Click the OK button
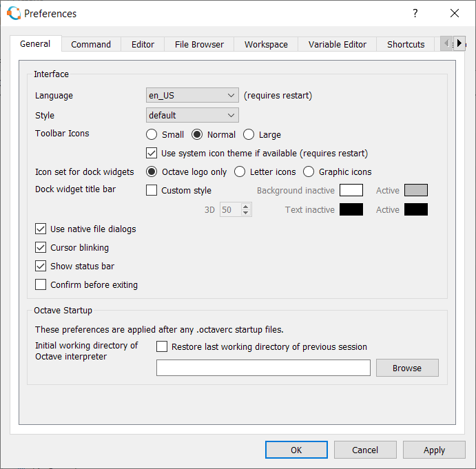This screenshot has height=469, width=476. 296,450
